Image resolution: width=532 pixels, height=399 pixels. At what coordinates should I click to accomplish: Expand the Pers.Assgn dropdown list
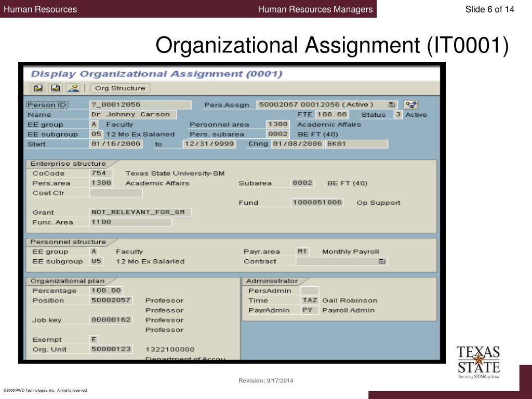[x=391, y=105]
